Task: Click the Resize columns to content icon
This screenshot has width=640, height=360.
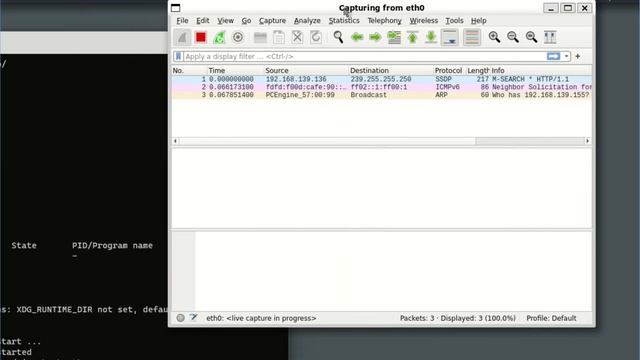Action: pyautogui.click(x=550, y=37)
